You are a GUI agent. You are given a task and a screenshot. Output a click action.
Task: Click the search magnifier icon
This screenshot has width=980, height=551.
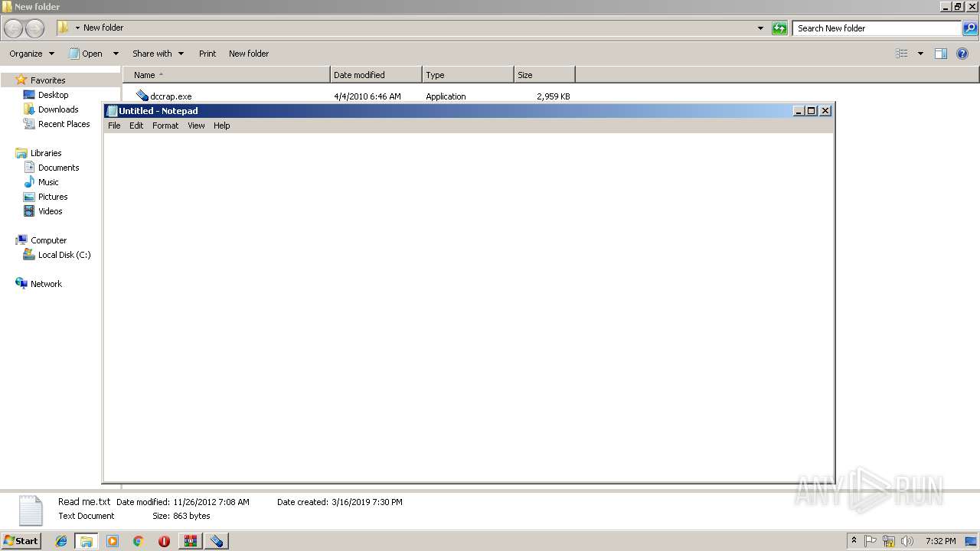coord(970,28)
